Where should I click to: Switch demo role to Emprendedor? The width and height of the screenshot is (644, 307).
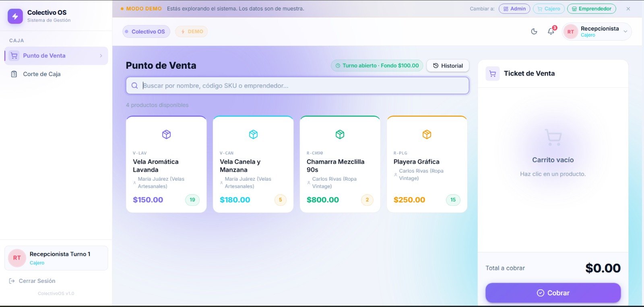pos(592,9)
